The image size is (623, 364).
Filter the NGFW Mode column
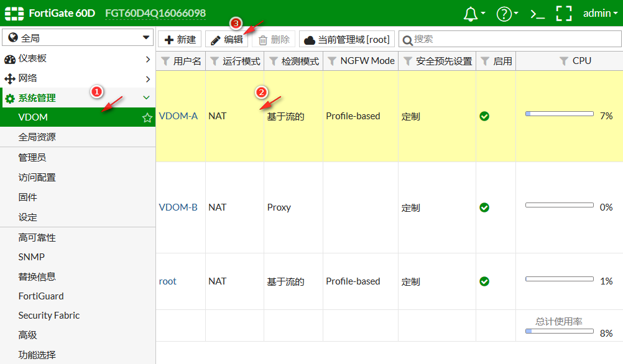click(332, 61)
